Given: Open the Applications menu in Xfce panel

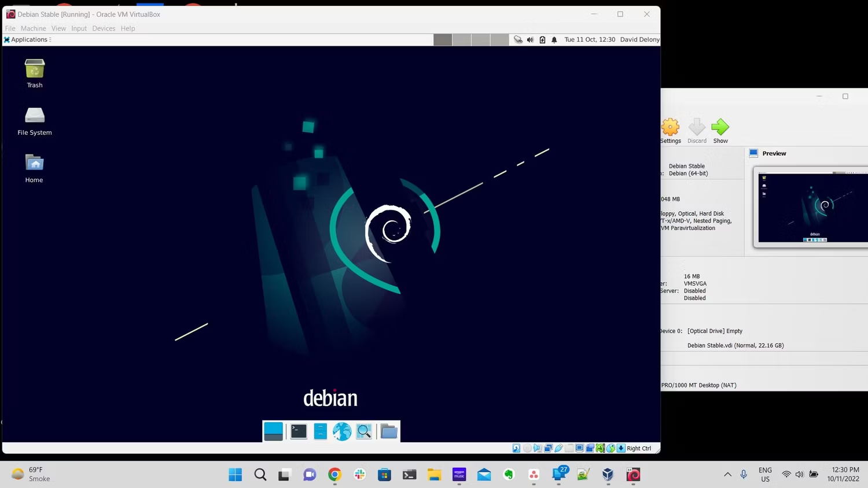Looking at the screenshot, I should (27, 39).
